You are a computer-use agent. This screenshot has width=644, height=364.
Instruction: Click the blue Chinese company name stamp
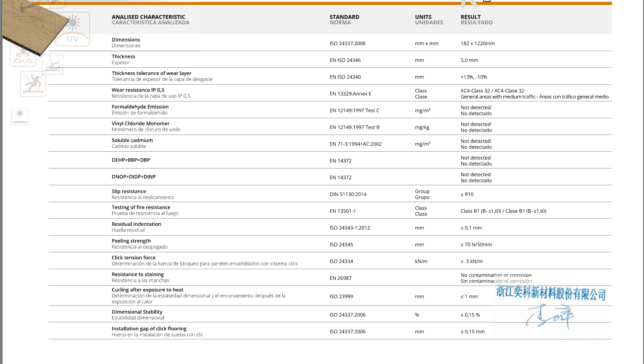pos(551,293)
